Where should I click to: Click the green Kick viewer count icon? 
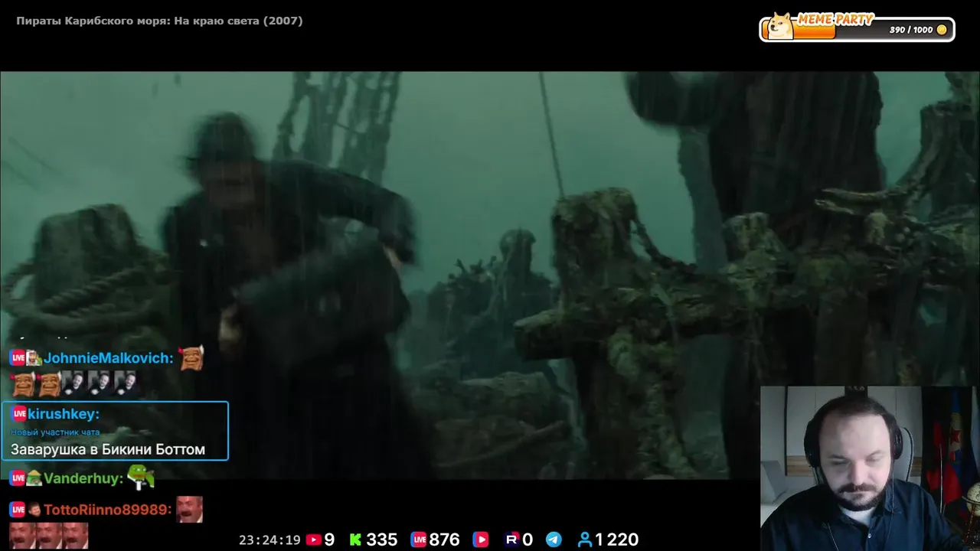(355, 540)
